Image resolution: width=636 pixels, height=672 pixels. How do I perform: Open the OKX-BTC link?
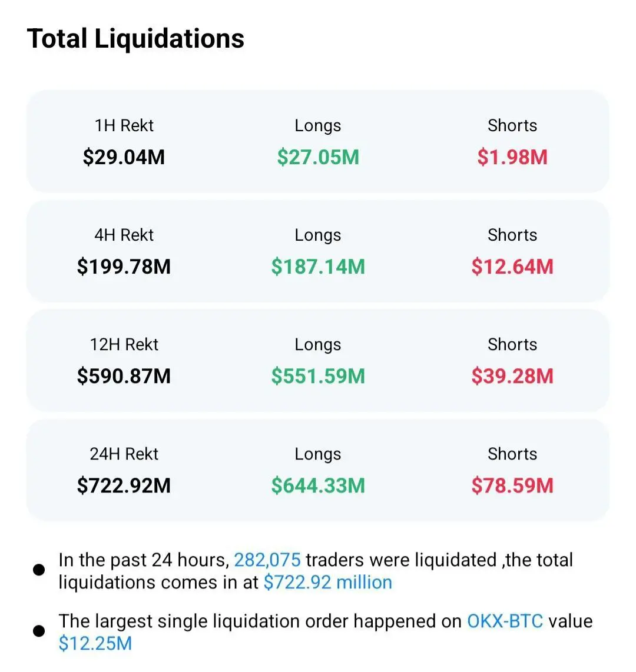[x=505, y=621]
